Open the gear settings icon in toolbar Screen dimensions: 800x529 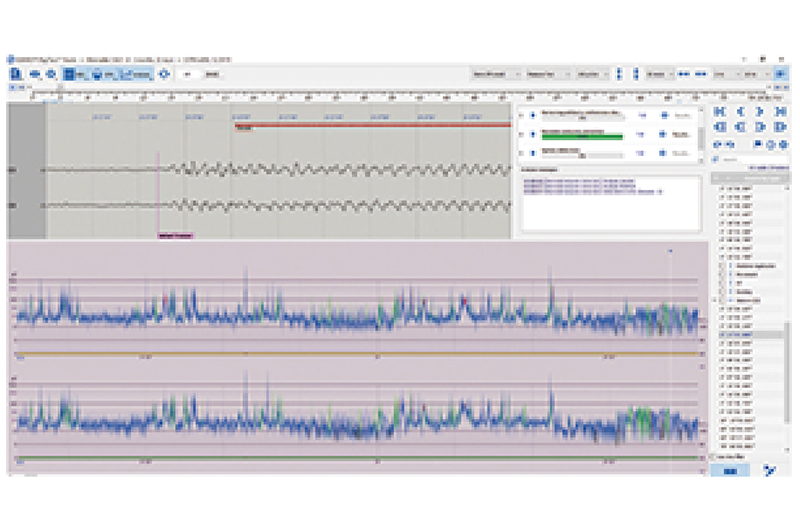click(164, 74)
